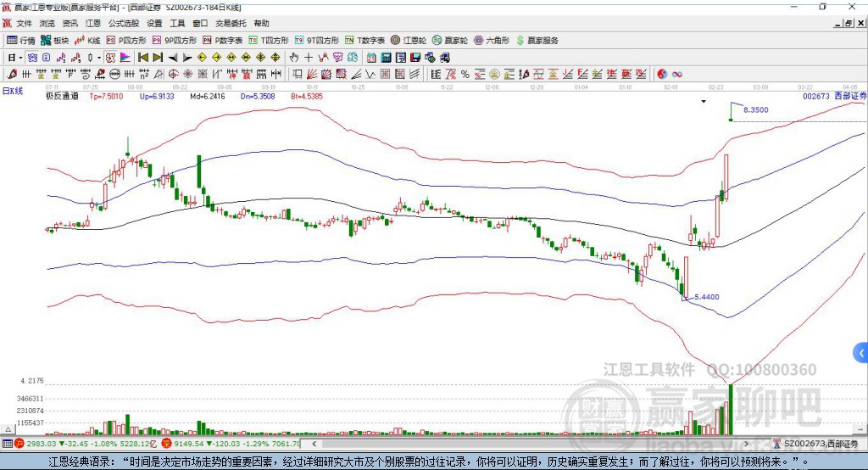Select the percent % tool
The width and height of the screenshot is (868, 470).
[465, 75]
